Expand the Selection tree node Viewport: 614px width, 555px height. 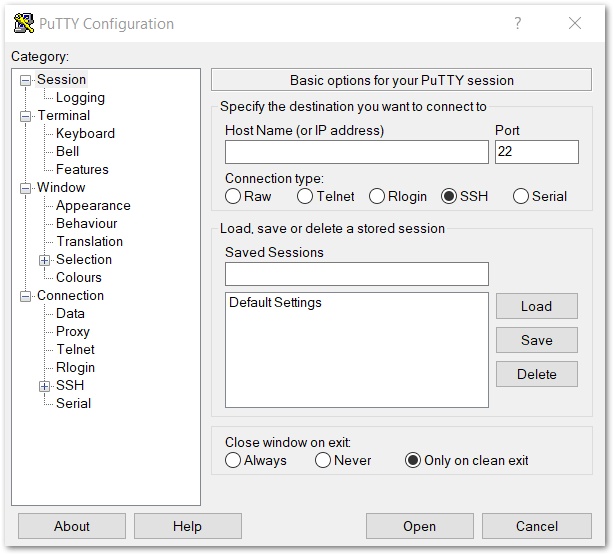pos(44,260)
